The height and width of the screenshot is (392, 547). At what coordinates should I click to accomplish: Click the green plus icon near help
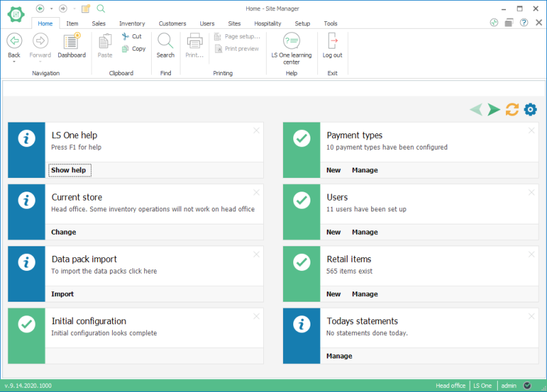pos(494,23)
